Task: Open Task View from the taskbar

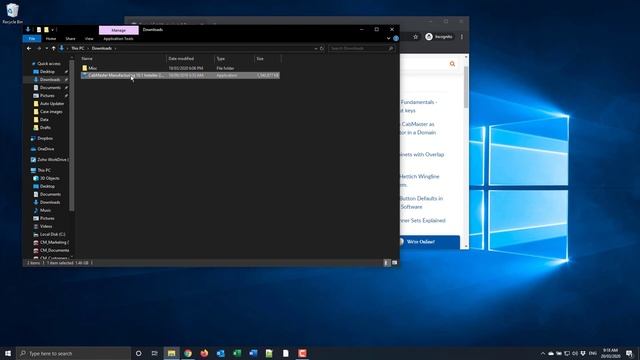Action: pyautogui.click(x=154, y=353)
